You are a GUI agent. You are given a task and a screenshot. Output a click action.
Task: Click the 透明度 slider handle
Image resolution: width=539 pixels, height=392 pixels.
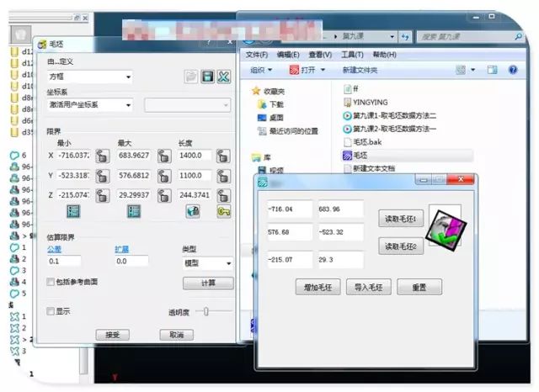[x=205, y=311]
